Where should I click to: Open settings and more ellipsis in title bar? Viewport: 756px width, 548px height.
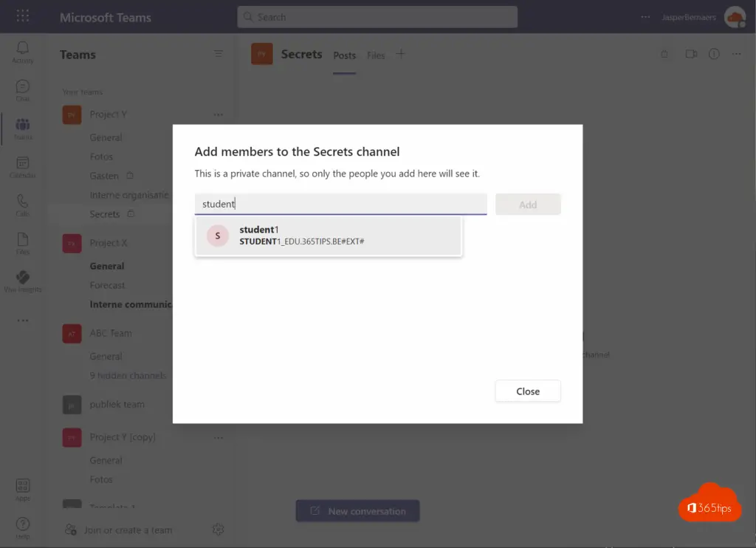click(x=645, y=17)
